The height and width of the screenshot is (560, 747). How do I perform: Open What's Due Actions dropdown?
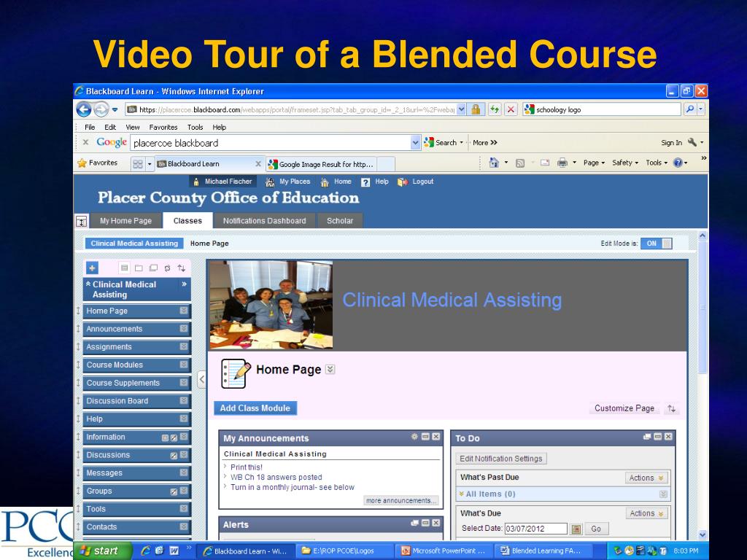[x=647, y=513]
